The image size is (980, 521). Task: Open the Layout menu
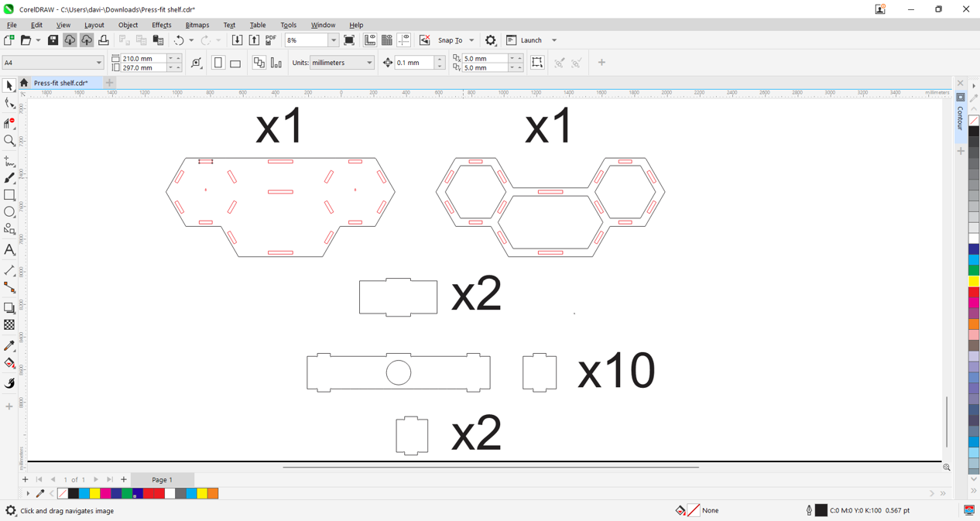[x=94, y=25]
